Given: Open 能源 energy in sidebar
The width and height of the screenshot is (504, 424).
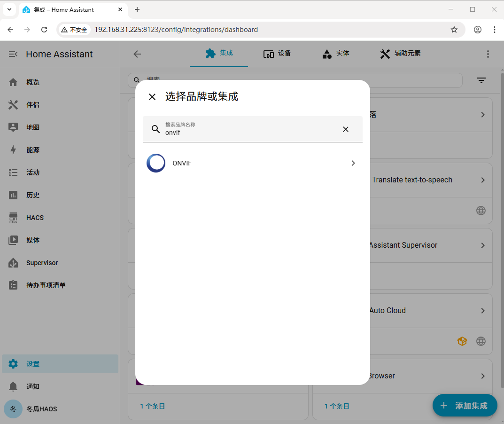Looking at the screenshot, I should pyautogui.click(x=60, y=150).
